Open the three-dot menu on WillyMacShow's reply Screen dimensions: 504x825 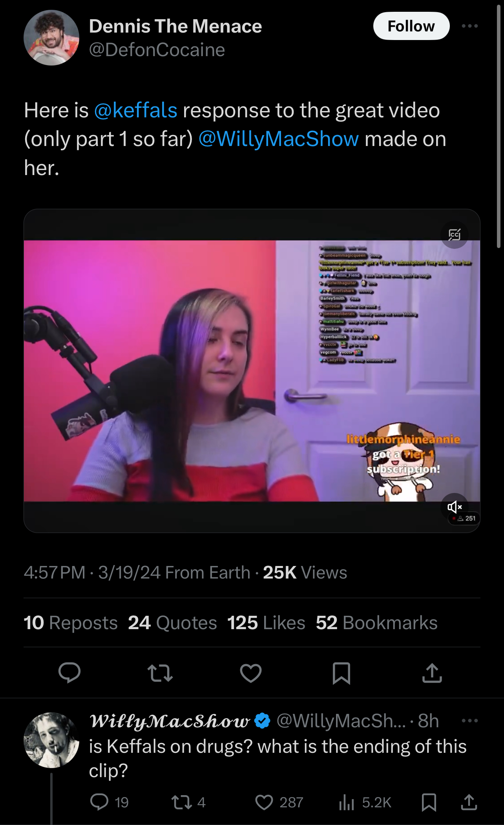[x=470, y=720]
